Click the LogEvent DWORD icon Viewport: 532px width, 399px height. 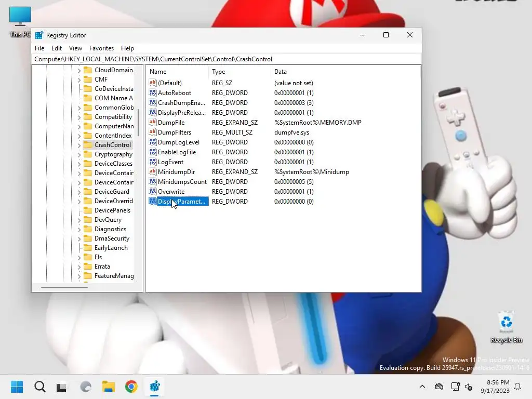pos(153,162)
